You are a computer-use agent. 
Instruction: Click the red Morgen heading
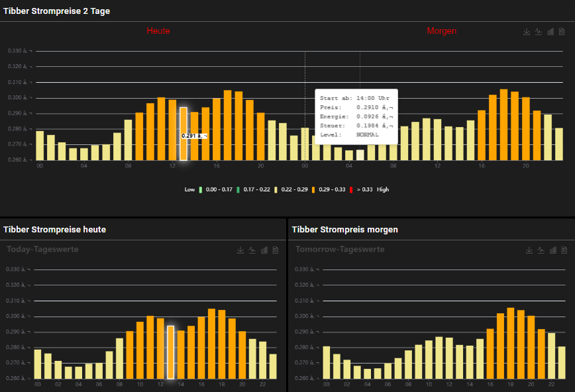[441, 31]
